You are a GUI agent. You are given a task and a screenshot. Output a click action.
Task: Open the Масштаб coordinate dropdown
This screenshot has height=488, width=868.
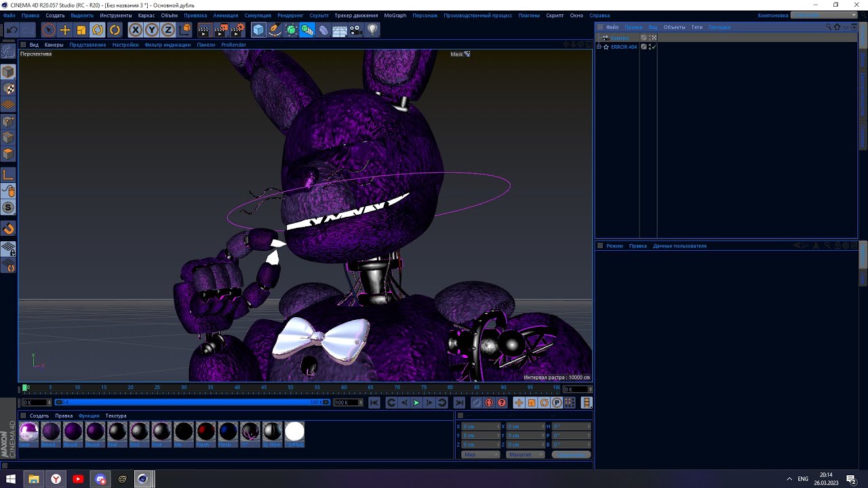pos(526,454)
